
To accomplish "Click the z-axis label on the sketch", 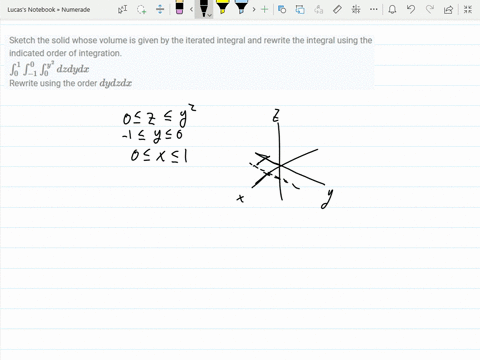I will (x=276, y=116).
